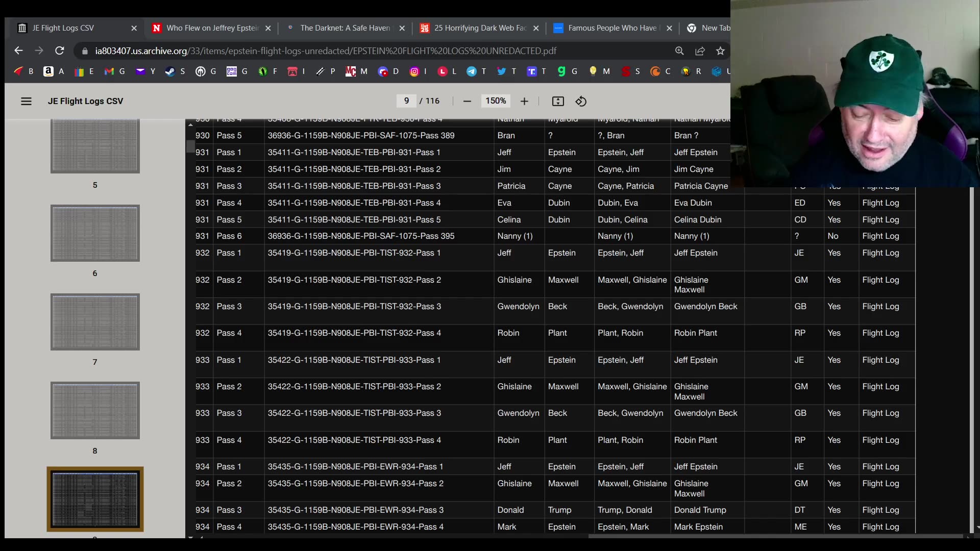
Task: Open browser zoom magnifier icon
Action: tap(679, 51)
